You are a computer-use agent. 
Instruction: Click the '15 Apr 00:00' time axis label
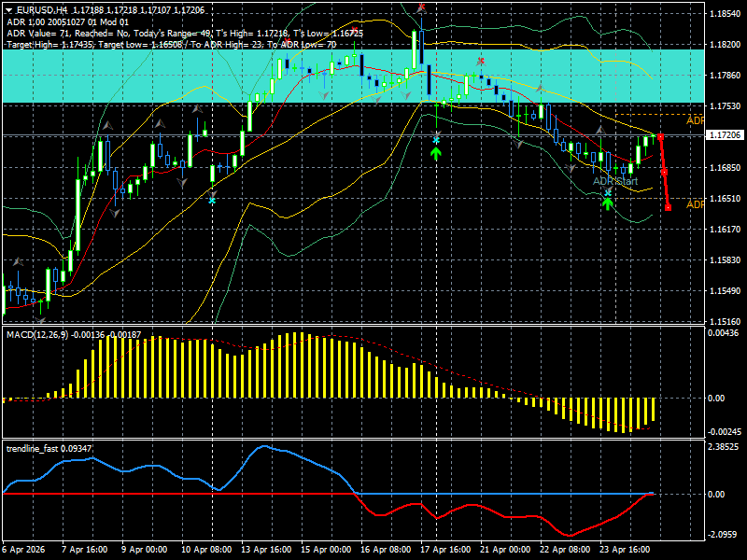[x=326, y=550]
